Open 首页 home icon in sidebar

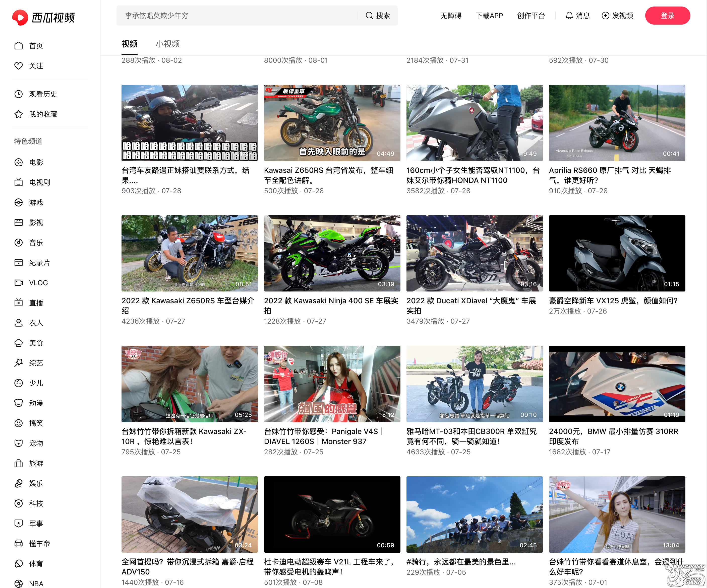pos(19,46)
